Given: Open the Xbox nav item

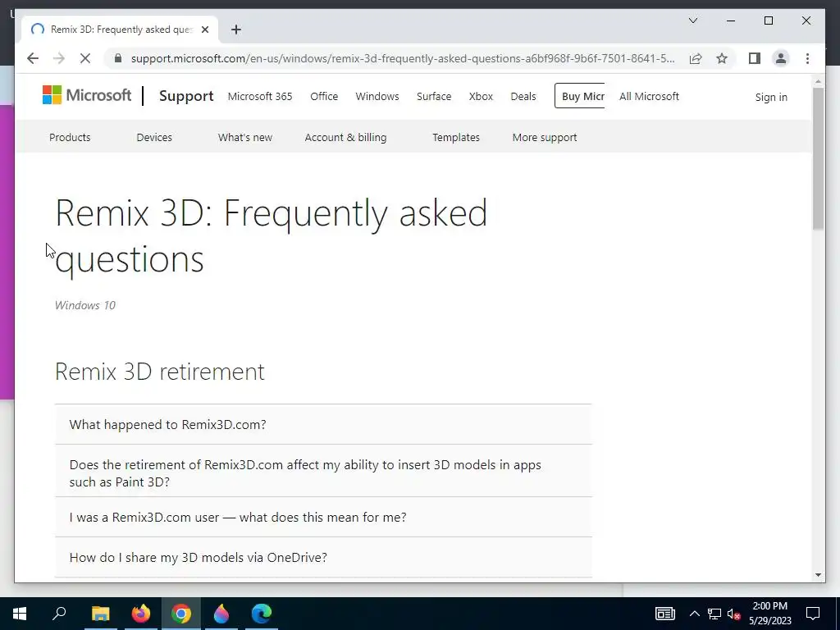Looking at the screenshot, I should pos(481,97).
